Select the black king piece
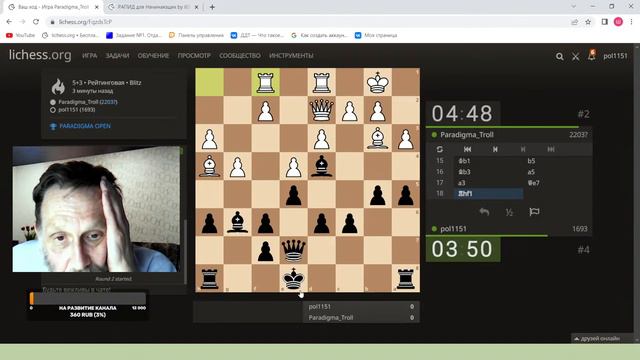The height and width of the screenshot is (360, 640). click(293, 279)
